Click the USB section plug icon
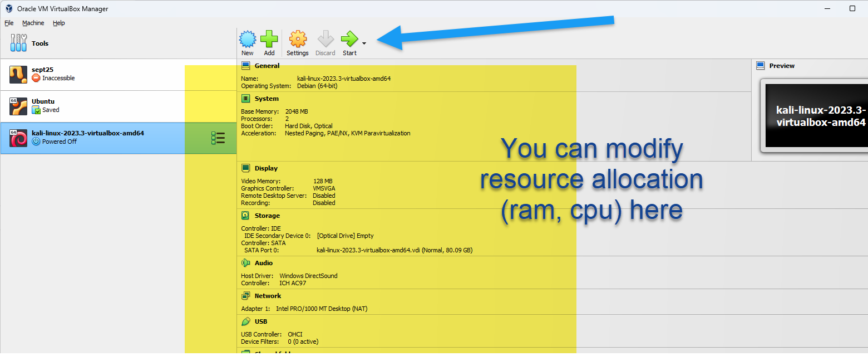The image size is (868, 356). point(246,321)
